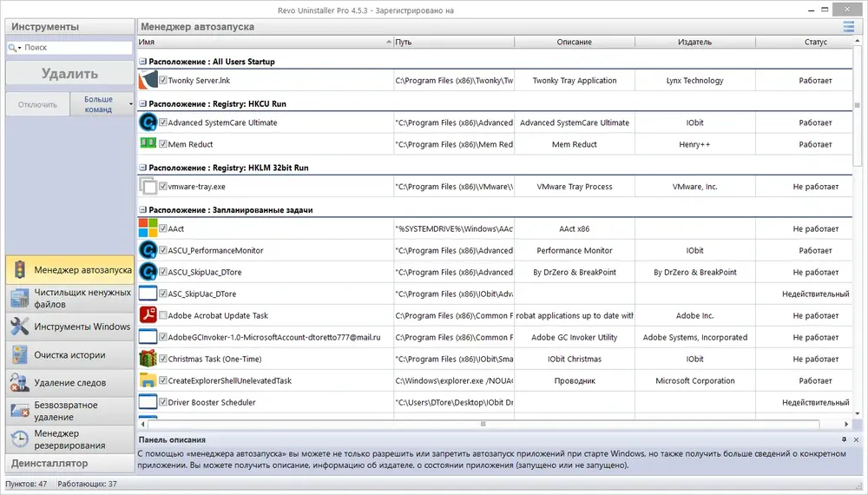Image resolution: width=868 pixels, height=495 pixels.
Task: Collapse the Запланированные задачи group
Action: click(143, 210)
